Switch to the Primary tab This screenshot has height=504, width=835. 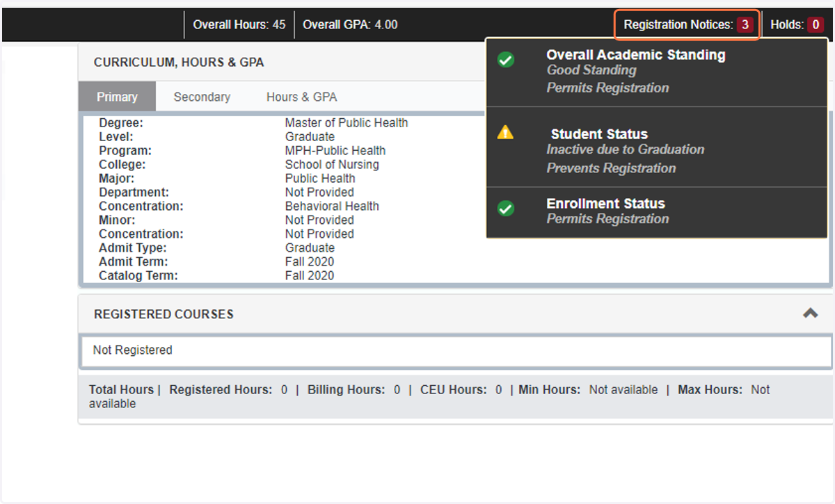coord(117,97)
